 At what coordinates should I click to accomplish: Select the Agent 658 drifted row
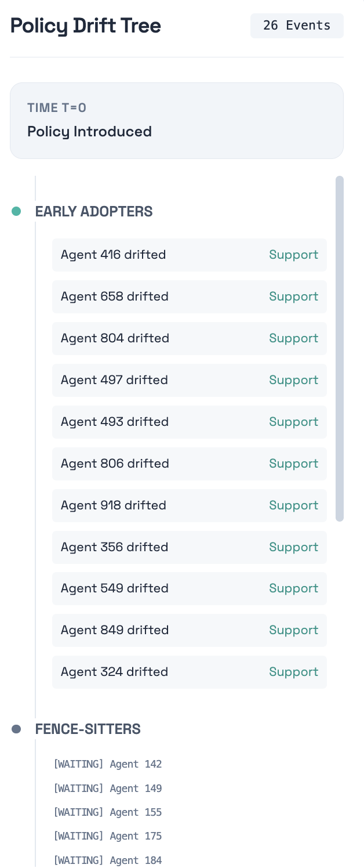coord(190,296)
